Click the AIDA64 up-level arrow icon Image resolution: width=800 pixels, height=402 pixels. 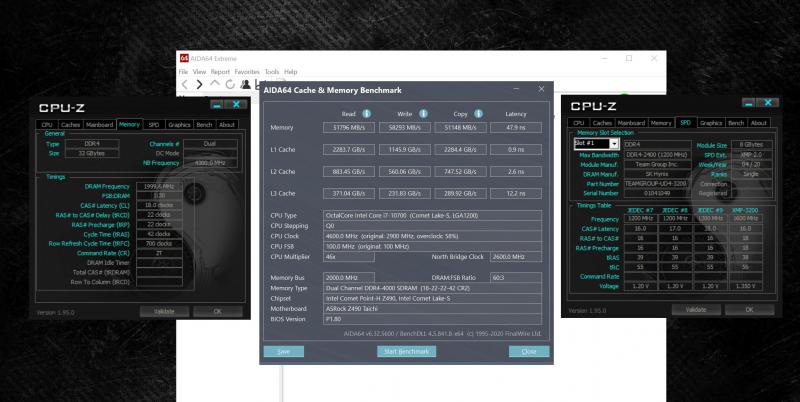tap(214, 85)
